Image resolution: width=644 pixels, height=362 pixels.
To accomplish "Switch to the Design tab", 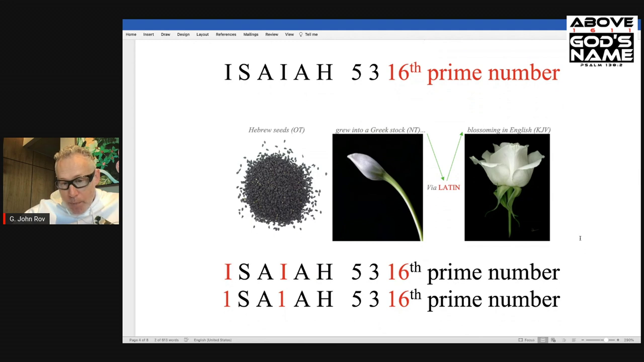I will tap(183, 35).
